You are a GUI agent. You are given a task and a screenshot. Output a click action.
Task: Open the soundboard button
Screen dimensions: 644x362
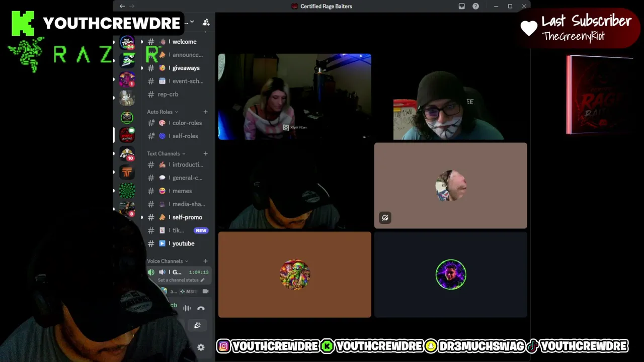(197, 325)
